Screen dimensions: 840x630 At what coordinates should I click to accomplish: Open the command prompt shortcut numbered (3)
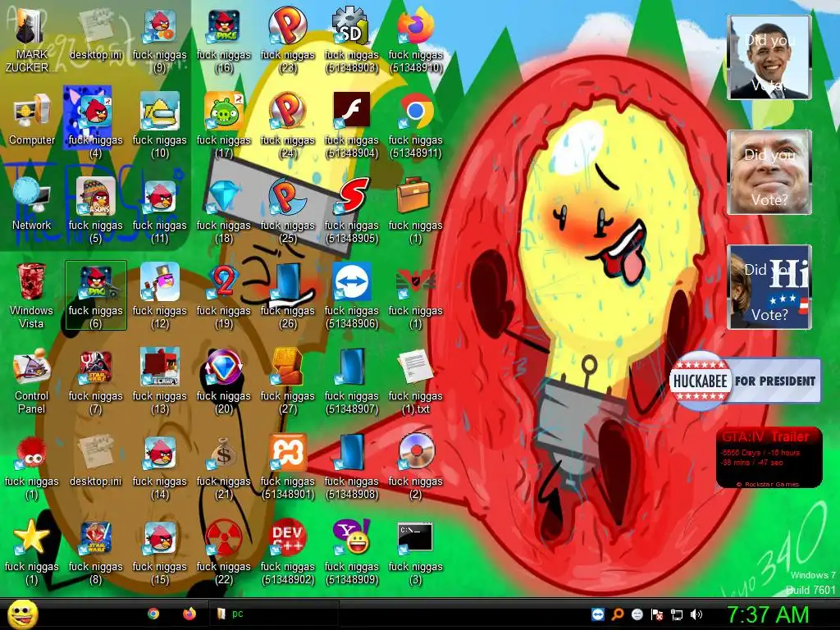pyautogui.click(x=416, y=538)
